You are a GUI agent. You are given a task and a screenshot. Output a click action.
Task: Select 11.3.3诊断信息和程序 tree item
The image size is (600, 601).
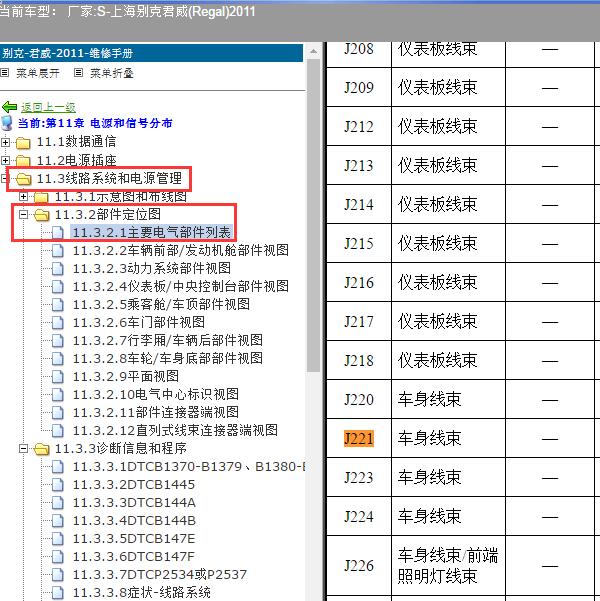[120, 448]
